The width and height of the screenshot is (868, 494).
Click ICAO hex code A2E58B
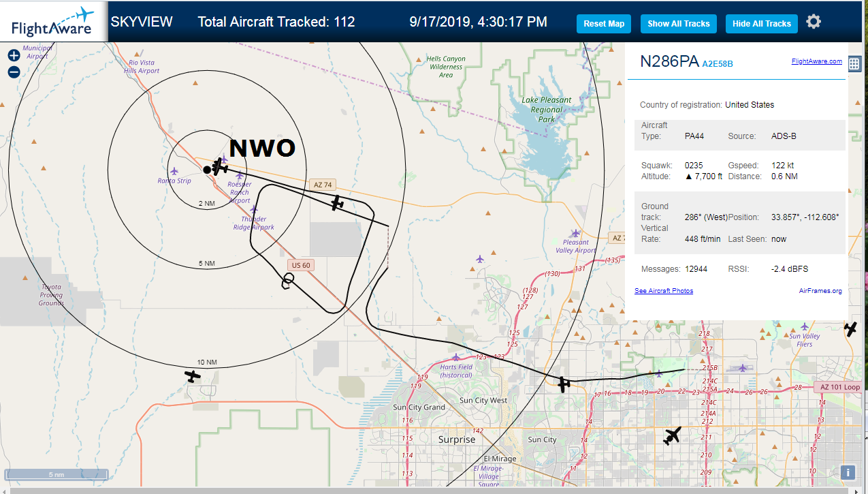coord(718,64)
